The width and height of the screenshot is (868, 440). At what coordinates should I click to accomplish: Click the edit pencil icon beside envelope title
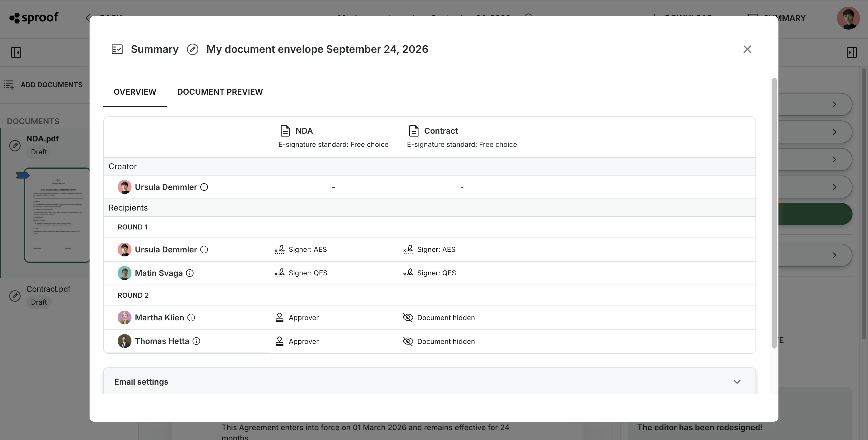(192, 49)
